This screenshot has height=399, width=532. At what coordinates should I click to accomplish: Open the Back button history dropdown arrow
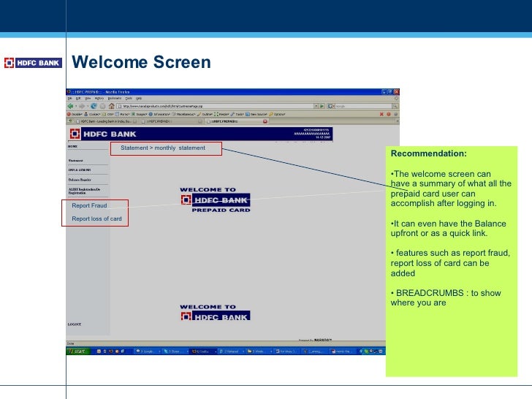(76, 106)
